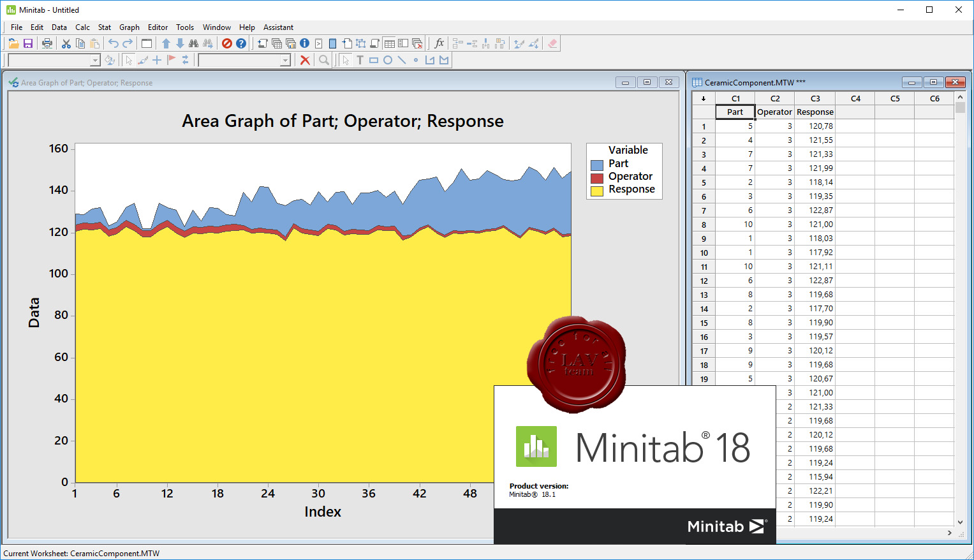Click the blue Part legend swatch
The width and height of the screenshot is (974, 560).
597,165
